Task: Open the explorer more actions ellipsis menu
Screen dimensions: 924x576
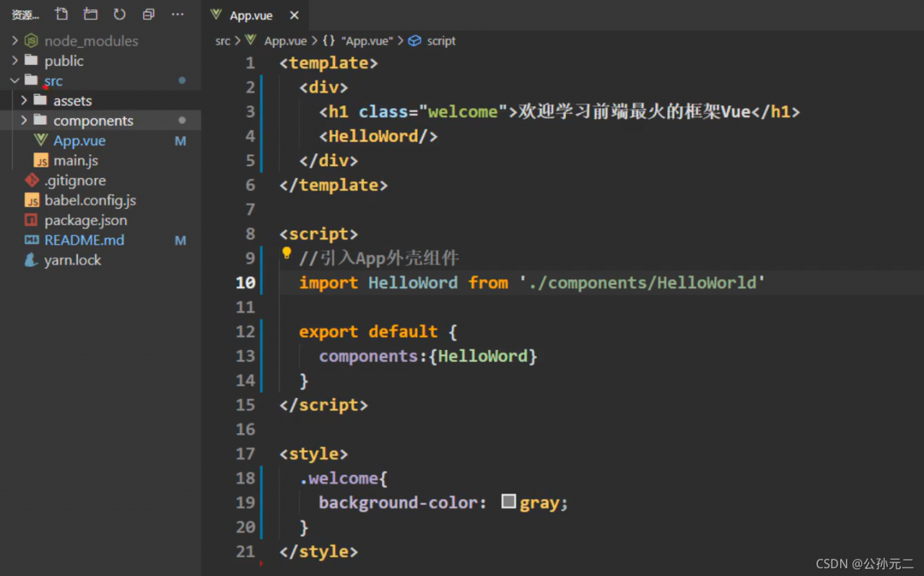Action: coord(177,14)
